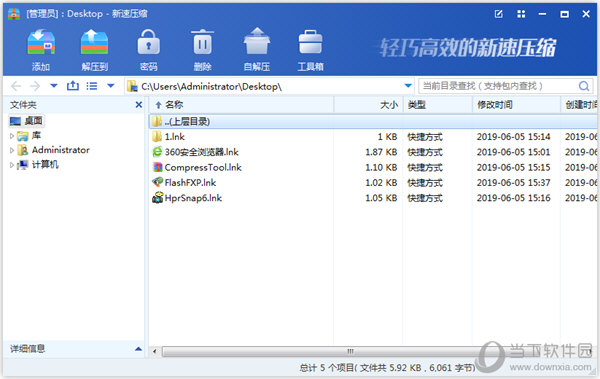Expand the 详细信息 details panel arrow
This screenshot has height=379, width=600.
[x=139, y=349]
